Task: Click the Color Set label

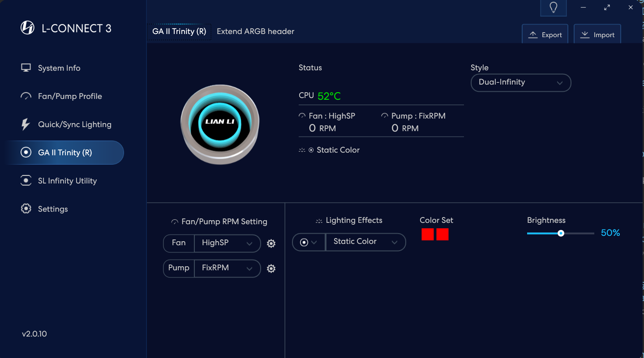Action: [x=436, y=220]
